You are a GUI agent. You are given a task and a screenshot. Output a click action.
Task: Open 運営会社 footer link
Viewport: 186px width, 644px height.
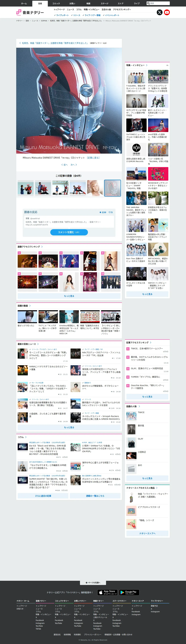coord(57,635)
